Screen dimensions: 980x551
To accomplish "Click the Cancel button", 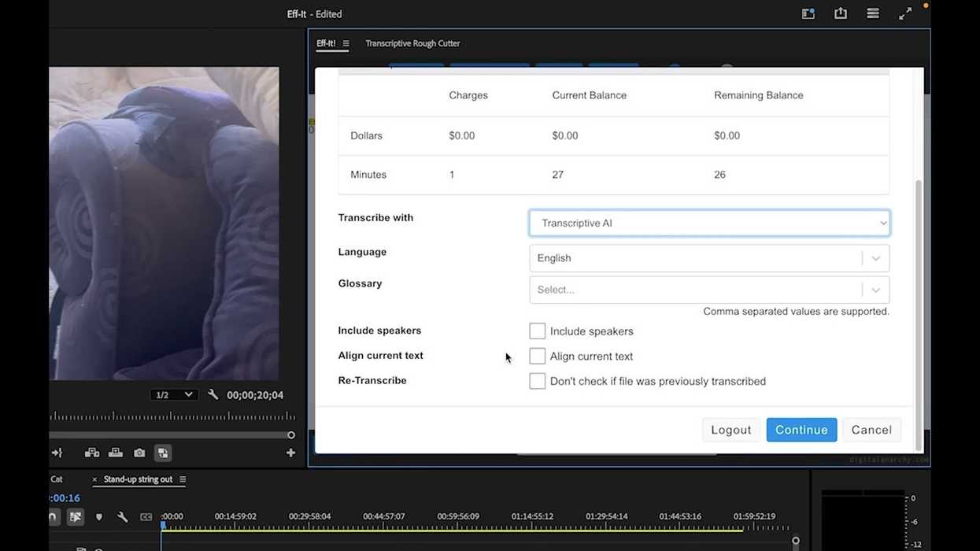I will point(871,430).
